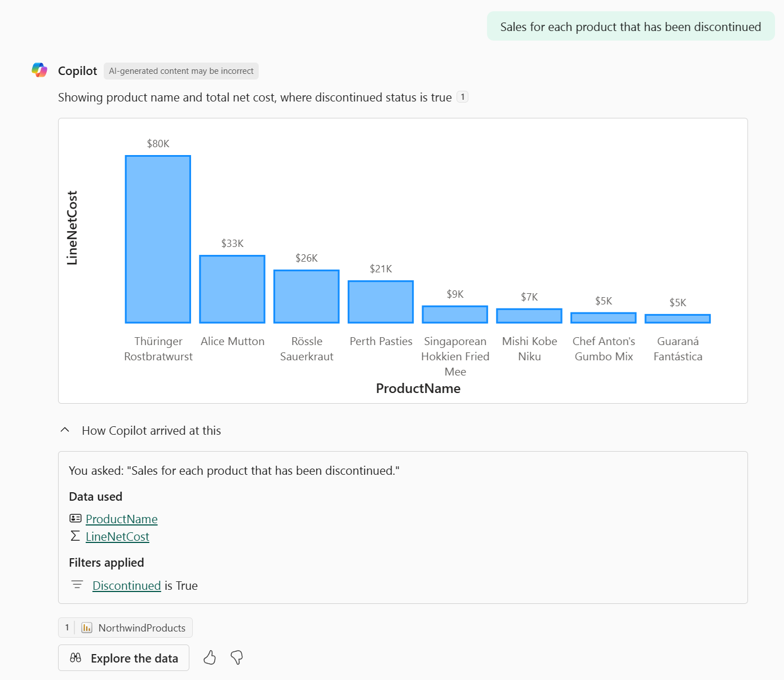Click the footnote 1 citation badge
Image resolution: width=784 pixels, height=680 pixels.
462,97
